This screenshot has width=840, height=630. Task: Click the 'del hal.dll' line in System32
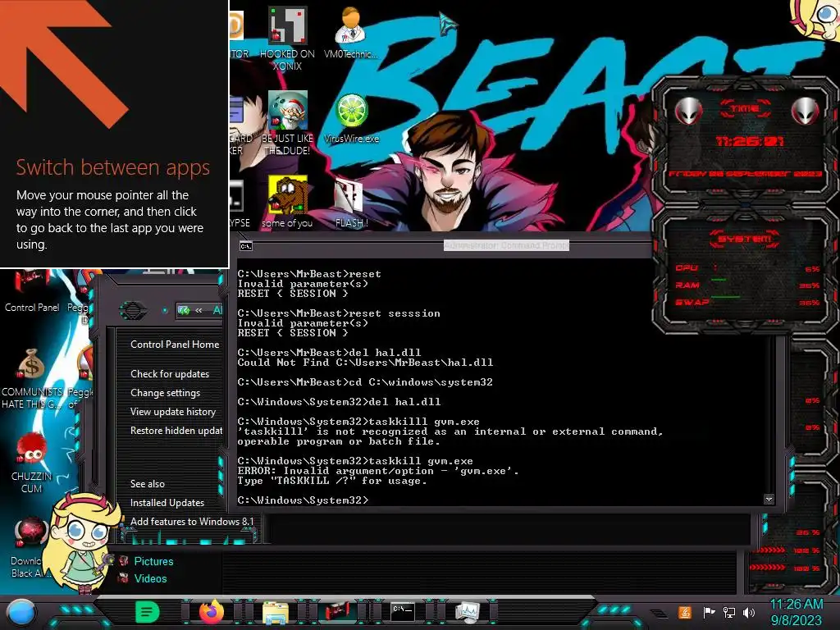click(339, 402)
